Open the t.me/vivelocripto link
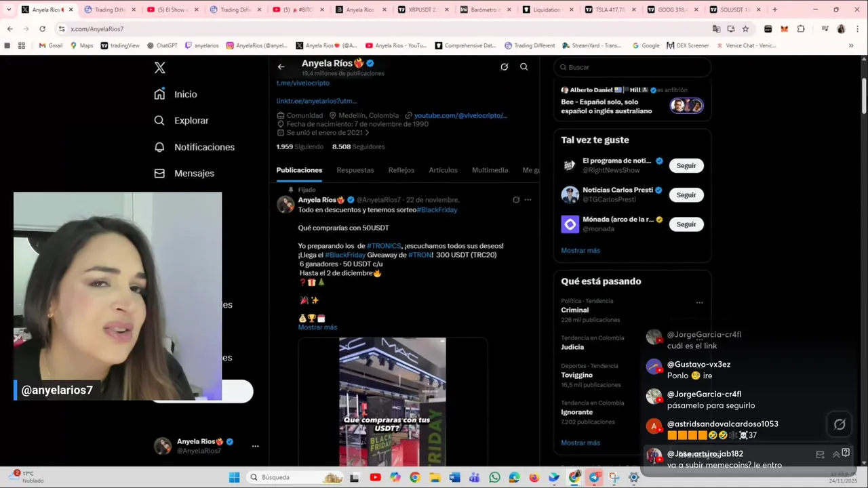 pyautogui.click(x=302, y=83)
